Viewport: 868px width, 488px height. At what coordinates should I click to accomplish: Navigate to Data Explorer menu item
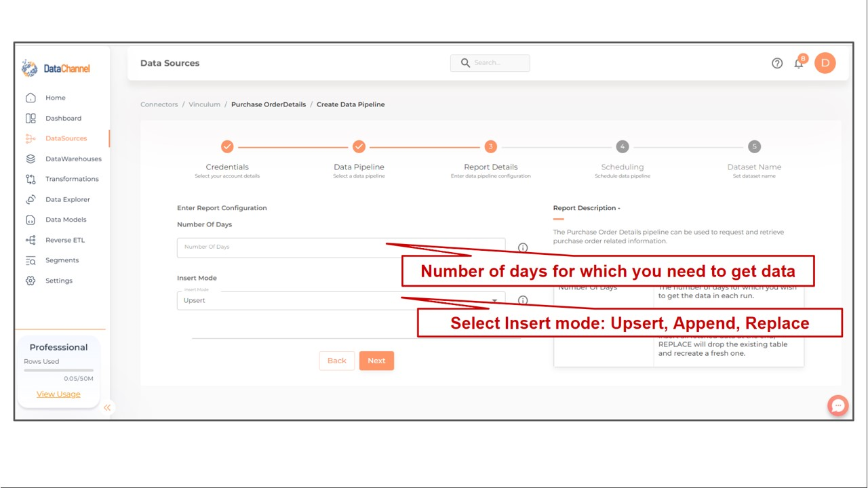pyautogui.click(x=68, y=199)
